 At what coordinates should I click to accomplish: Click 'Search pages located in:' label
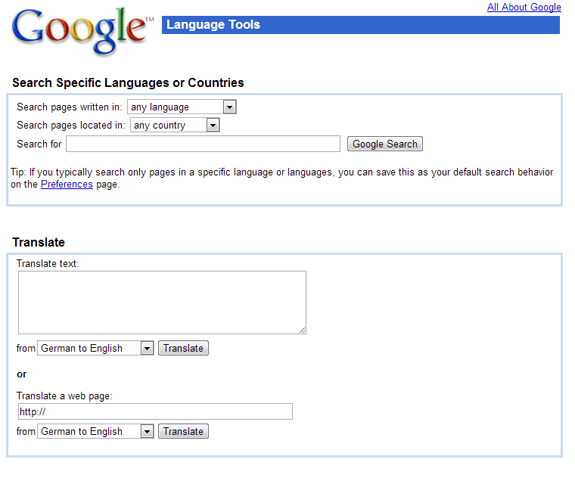coord(71,125)
